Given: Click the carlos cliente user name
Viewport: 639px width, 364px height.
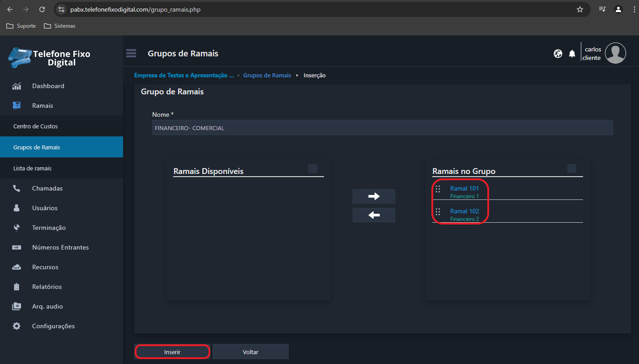Looking at the screenshot, I should pos(592,54).
